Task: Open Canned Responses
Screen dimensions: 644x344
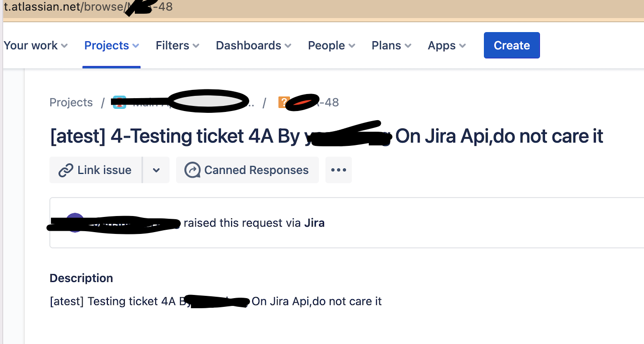Action: pos(247,170)
